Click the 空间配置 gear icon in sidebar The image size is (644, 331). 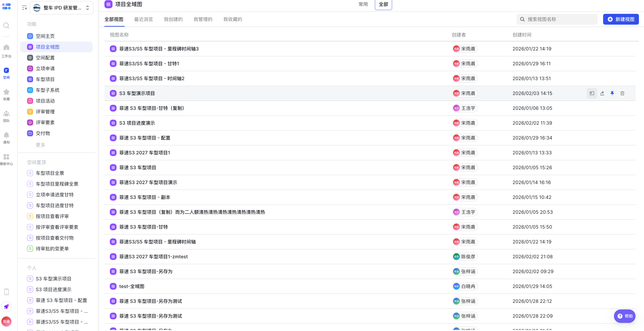30,58
